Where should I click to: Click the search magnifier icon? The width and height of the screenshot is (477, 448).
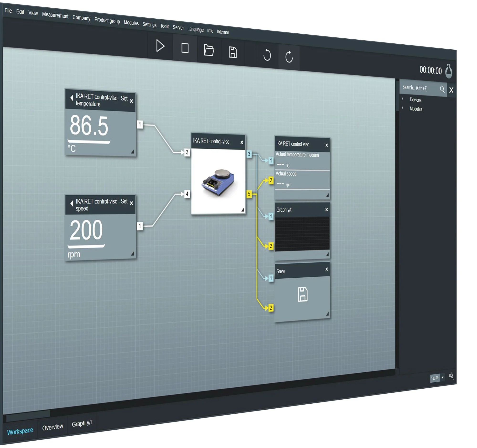coord(442,89)
